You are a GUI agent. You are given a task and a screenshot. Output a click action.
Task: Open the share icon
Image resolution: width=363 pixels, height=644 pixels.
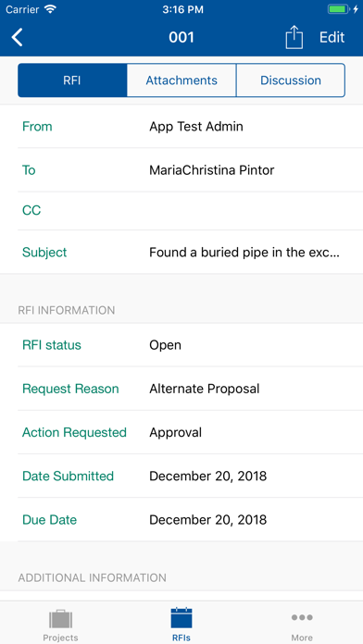pyautogui.click(x=294, y=37)
